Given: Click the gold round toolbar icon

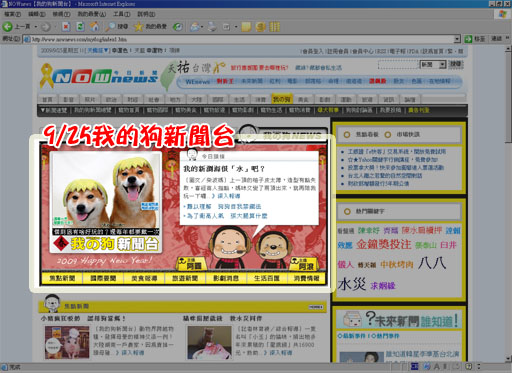Looking at the screenshot, I should tap(260, 27).
